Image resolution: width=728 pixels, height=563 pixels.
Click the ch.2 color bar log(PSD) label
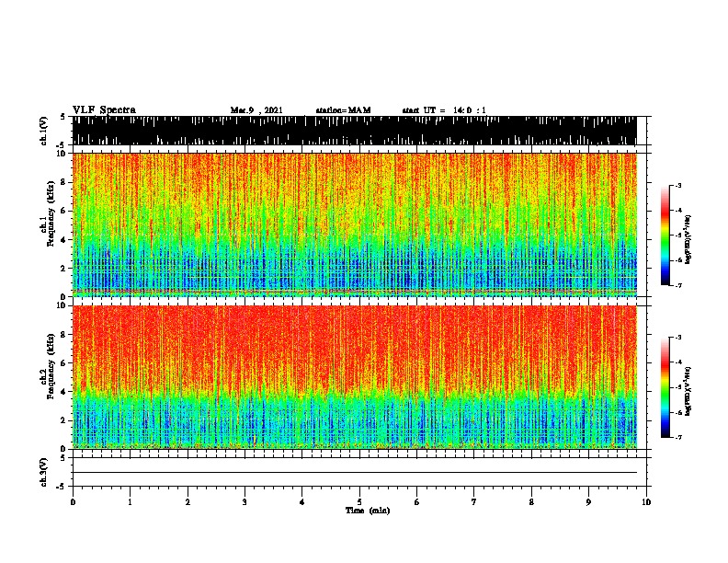tap(688, 391)
